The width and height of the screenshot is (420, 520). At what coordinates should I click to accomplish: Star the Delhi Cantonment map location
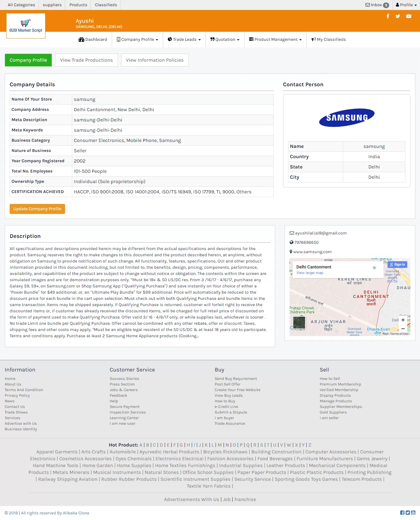375,267
